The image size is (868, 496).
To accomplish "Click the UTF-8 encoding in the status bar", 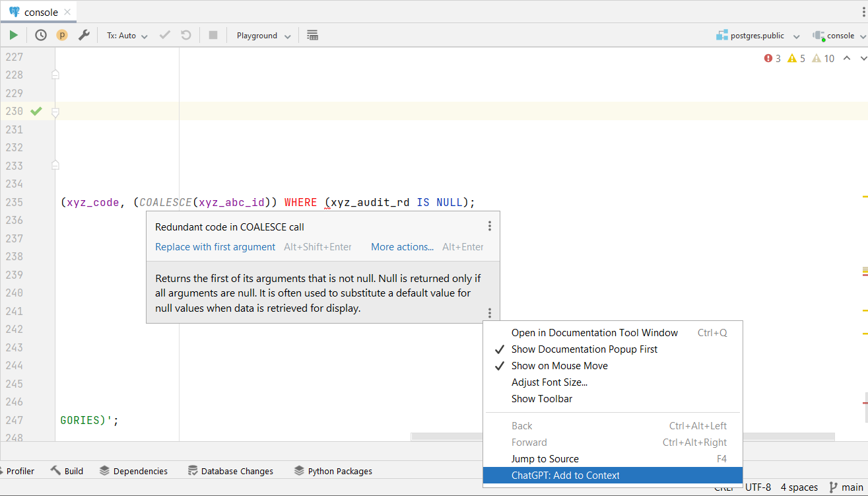I will click(x=758, y=487).
